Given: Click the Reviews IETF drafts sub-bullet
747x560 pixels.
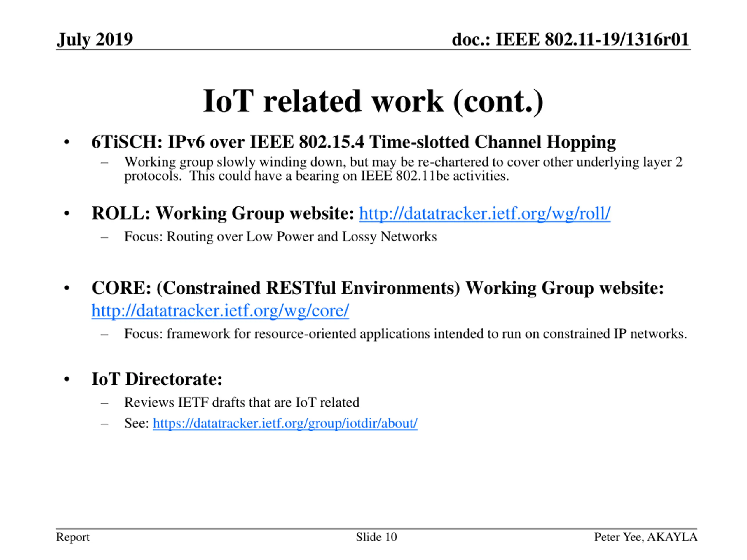Looking at the screenshot, I should pos(242,402).
